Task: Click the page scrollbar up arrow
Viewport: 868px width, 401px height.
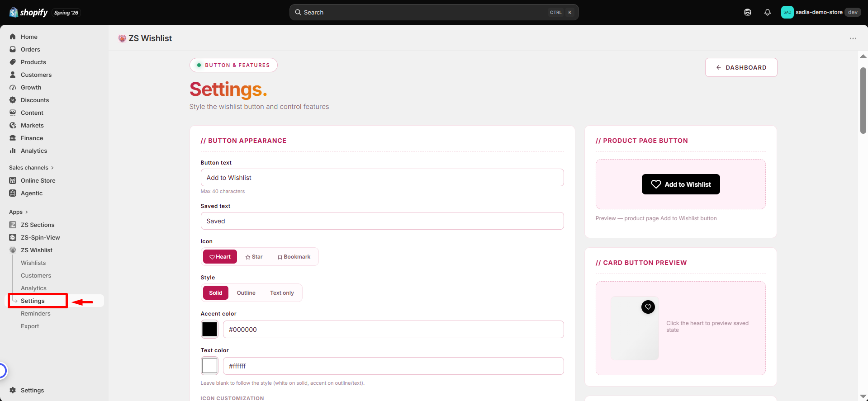Action: 863,57
